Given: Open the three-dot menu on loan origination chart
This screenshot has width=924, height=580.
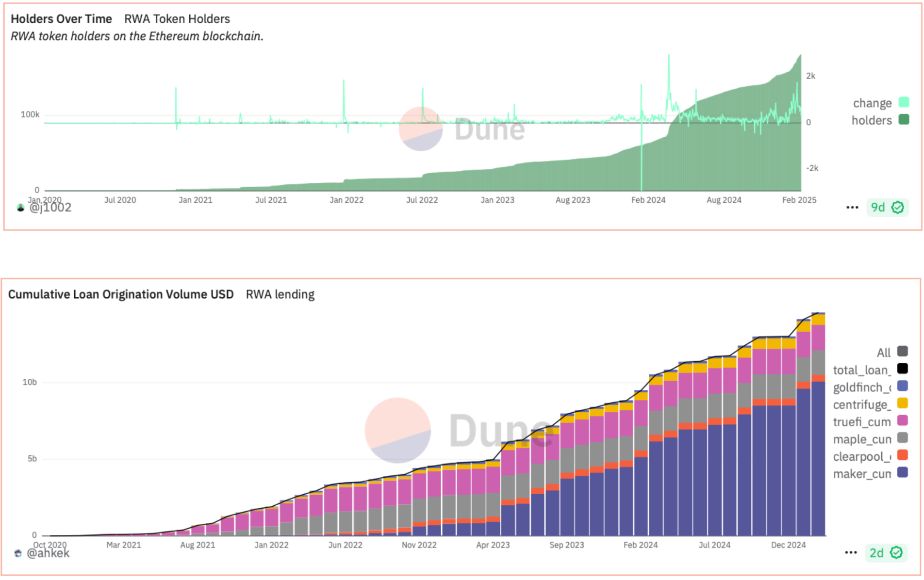Looking at the screenshot, I should 851,552.
